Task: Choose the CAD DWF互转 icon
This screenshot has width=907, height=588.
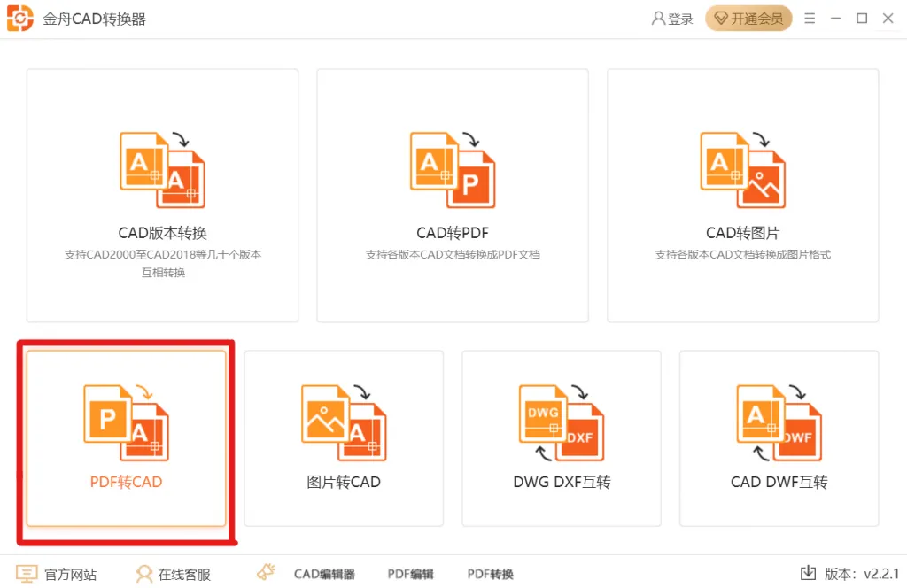Action: coord(779,422)
